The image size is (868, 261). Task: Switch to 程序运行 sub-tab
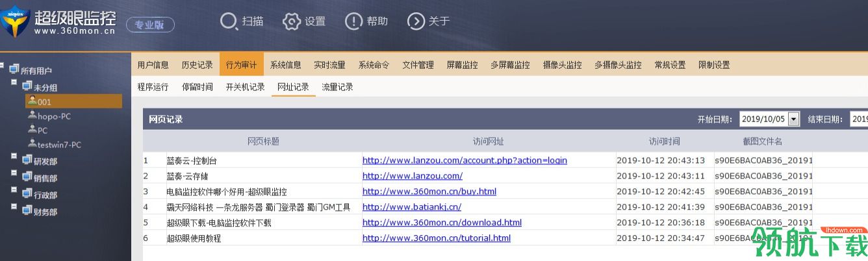tap(153, 87)
